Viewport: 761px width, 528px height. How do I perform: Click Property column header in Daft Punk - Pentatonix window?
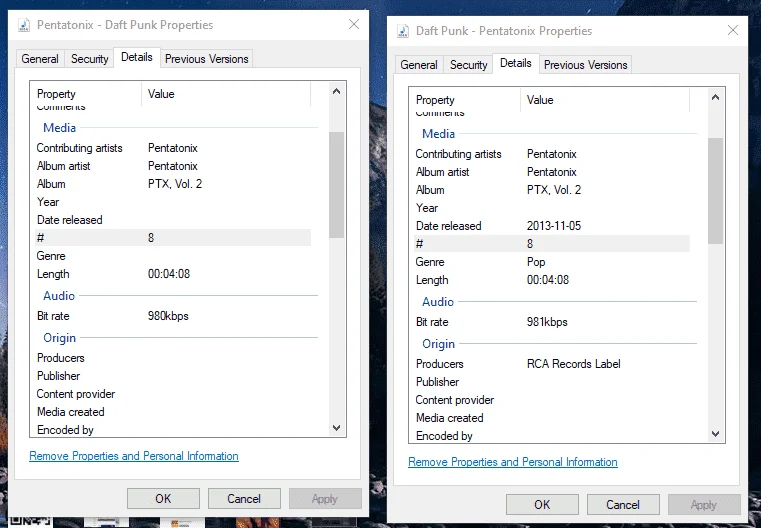(x=465, y=99)
